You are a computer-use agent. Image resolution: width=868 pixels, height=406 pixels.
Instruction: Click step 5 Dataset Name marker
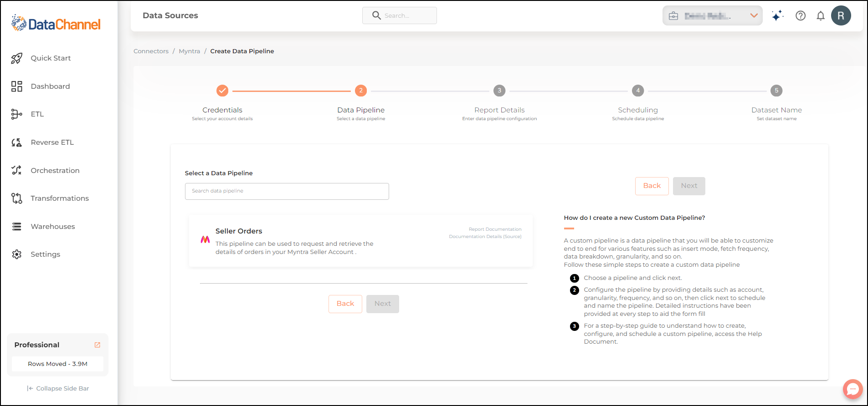(776, 91)
